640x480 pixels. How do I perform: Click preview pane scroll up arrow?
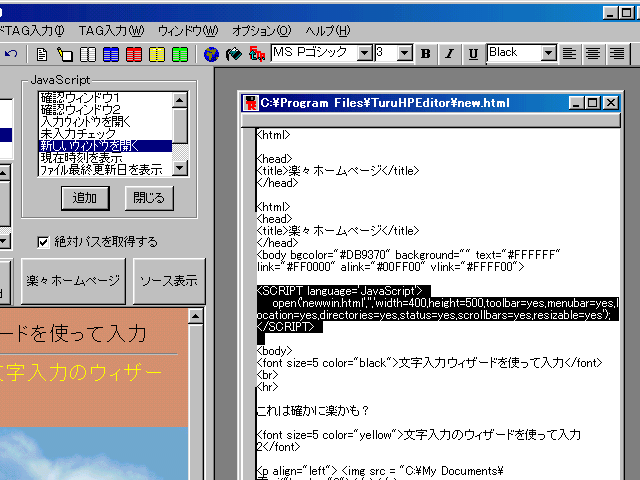(196, 316)
